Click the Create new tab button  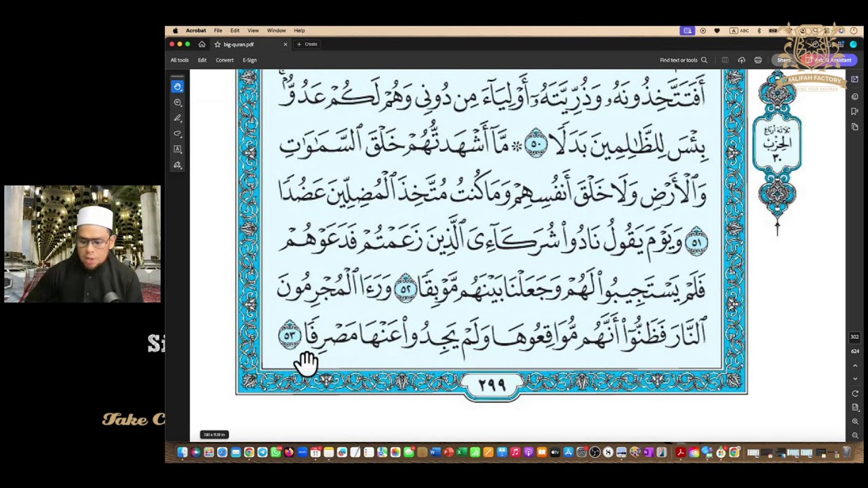307,44
